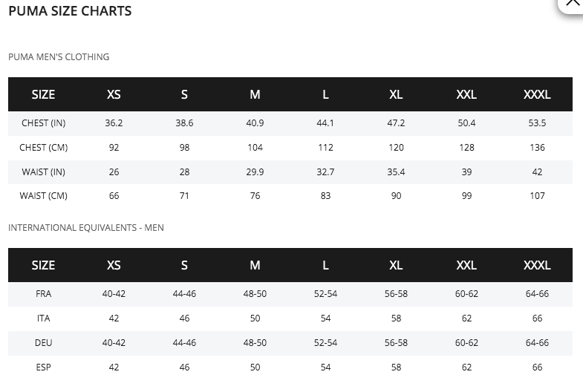Screen dimensions: 583x392
Task: Select waist centimeters value 107 for XXXL
Action: pyautogui.click(x=537, y=196)
